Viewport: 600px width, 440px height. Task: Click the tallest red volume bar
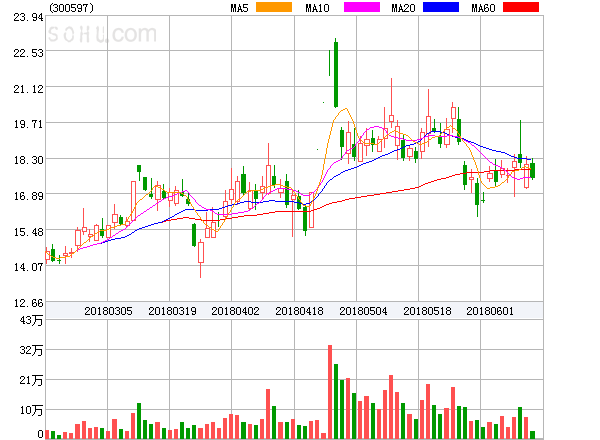point(330,392)
